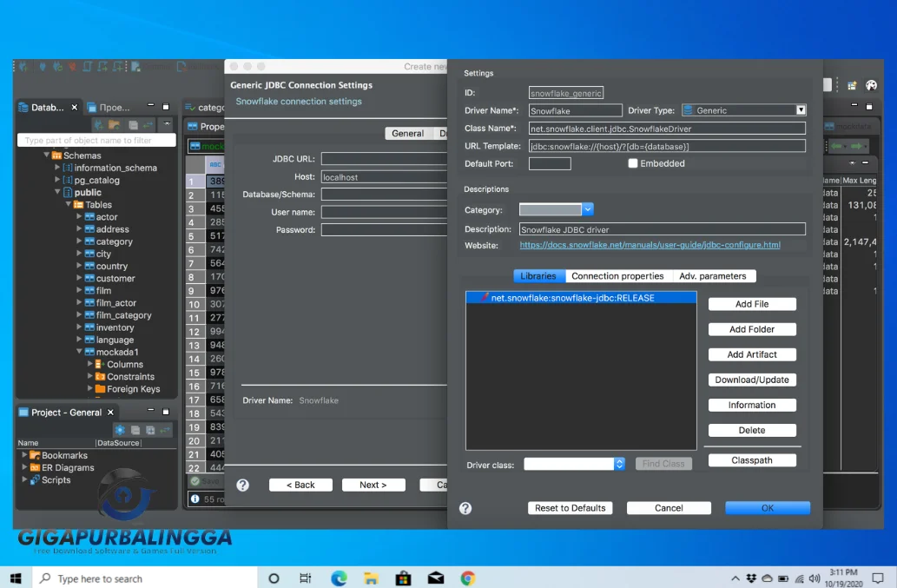Expand the pg_catalog node

click(57, 180)
